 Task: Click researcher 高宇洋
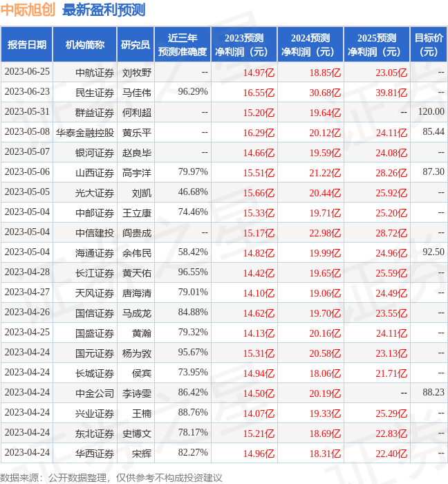[137, 173]
